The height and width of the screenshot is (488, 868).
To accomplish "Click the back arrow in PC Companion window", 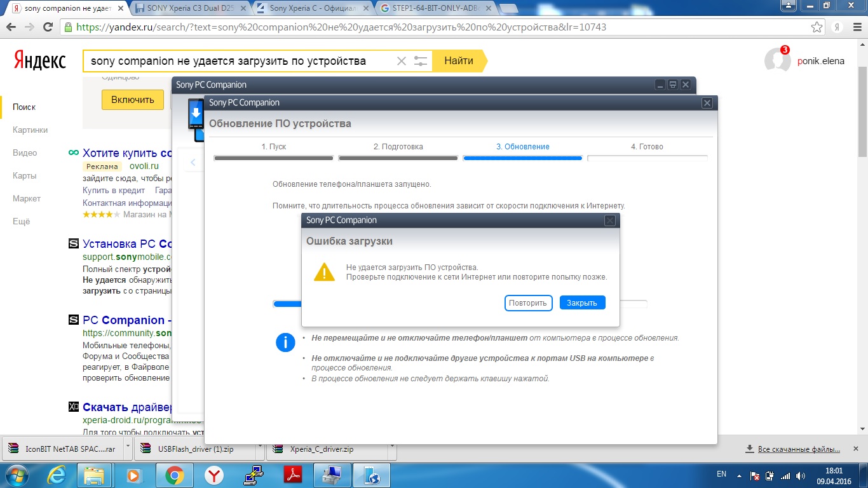I will pyautogui.click(x=193, y=163).
